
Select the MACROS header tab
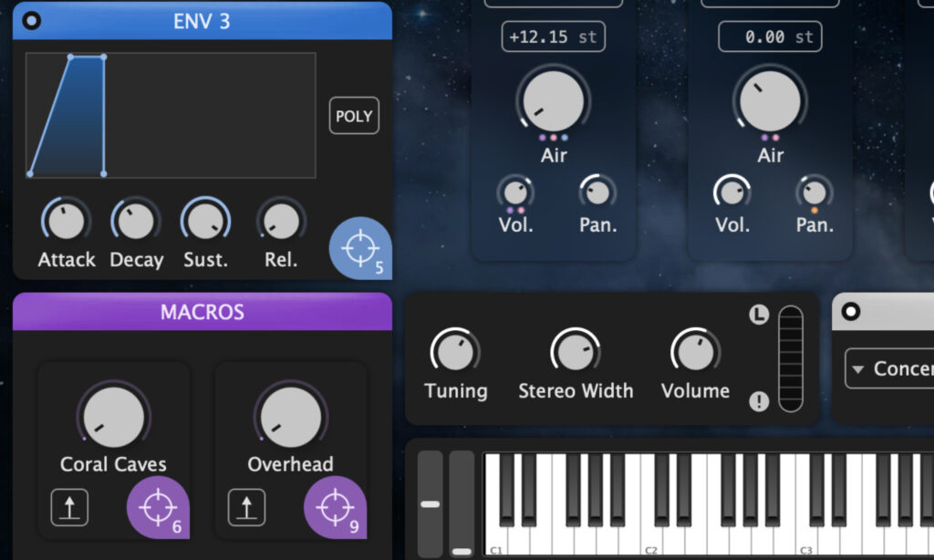click(202, 312)
